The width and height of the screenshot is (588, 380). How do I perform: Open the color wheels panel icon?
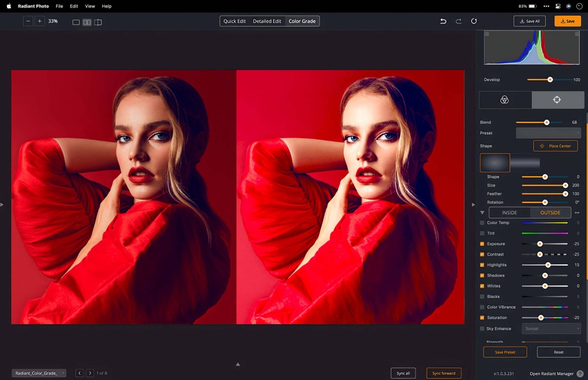pyautogui.click(x=505, y=100)
